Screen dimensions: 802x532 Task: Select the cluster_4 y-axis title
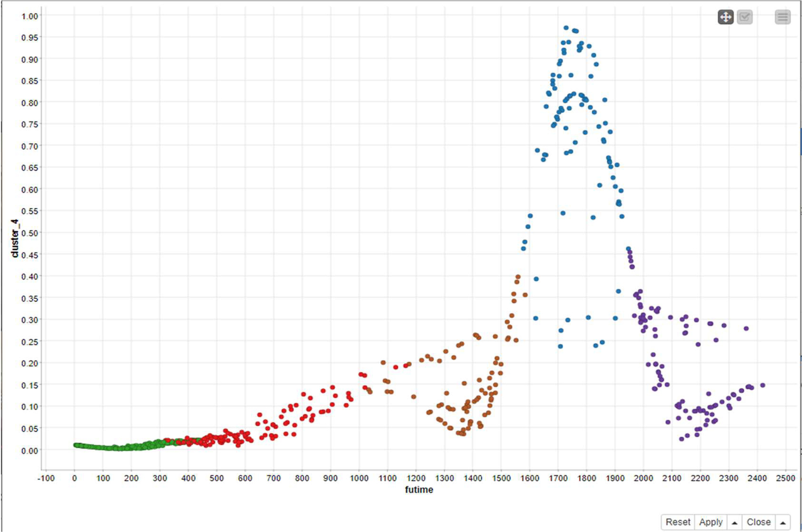[15, 238]
